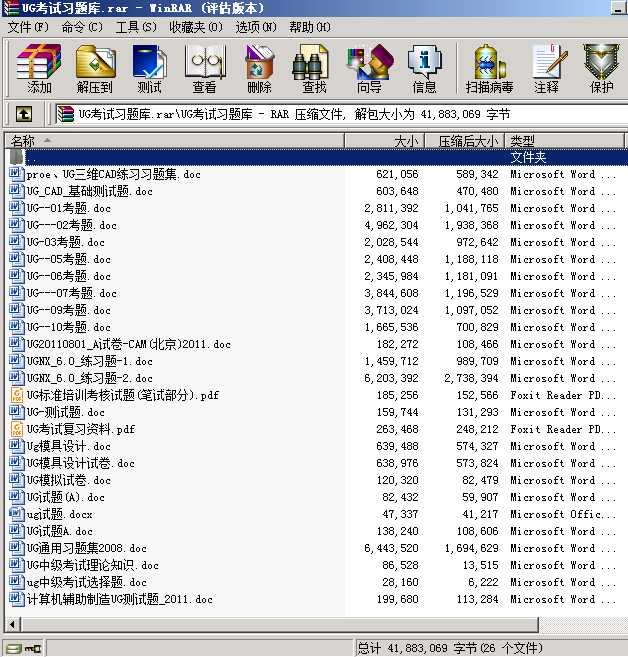The height and width of the screenshot is (657, 628).
Task: Click the archive path address field
Action: tap(340, 114)
